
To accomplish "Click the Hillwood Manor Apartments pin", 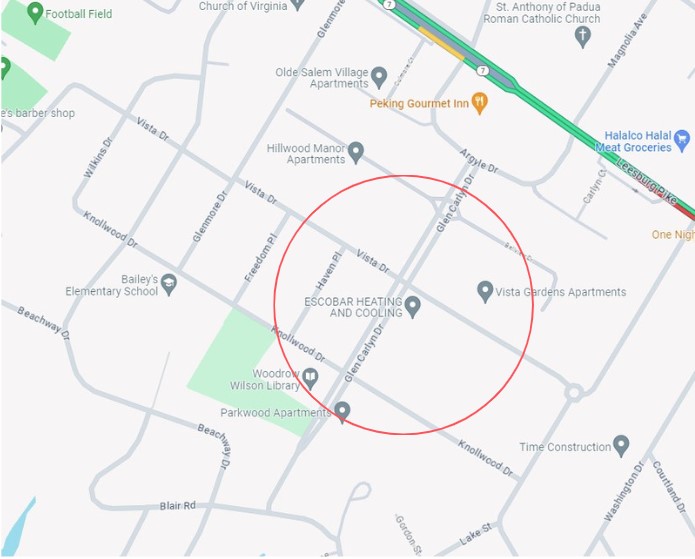I will click(x=356, y=152).
